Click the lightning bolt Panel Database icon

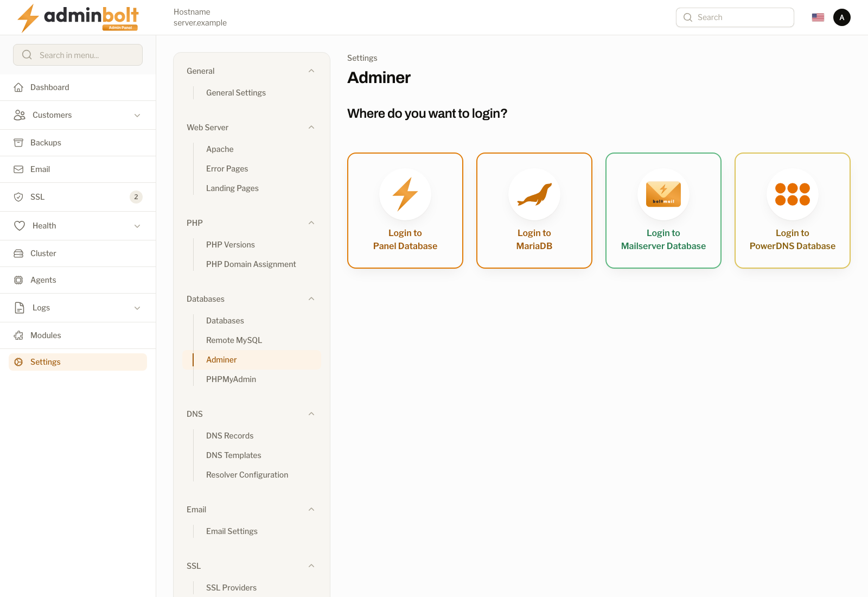[x=405, y=194]
